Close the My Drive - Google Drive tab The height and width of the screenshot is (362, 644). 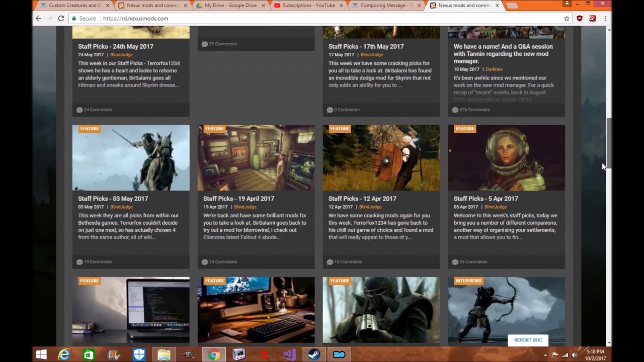point(264,6)
